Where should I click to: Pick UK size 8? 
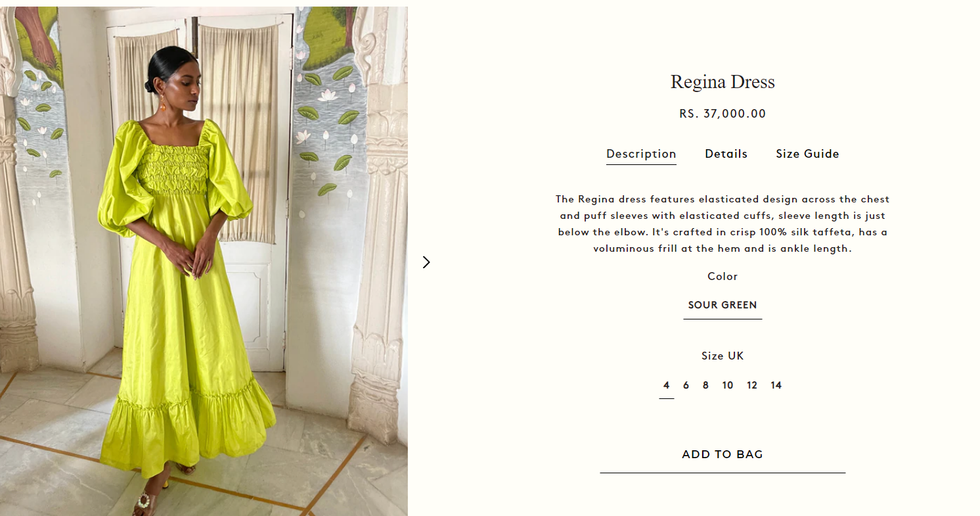click(x=705, y=386)
